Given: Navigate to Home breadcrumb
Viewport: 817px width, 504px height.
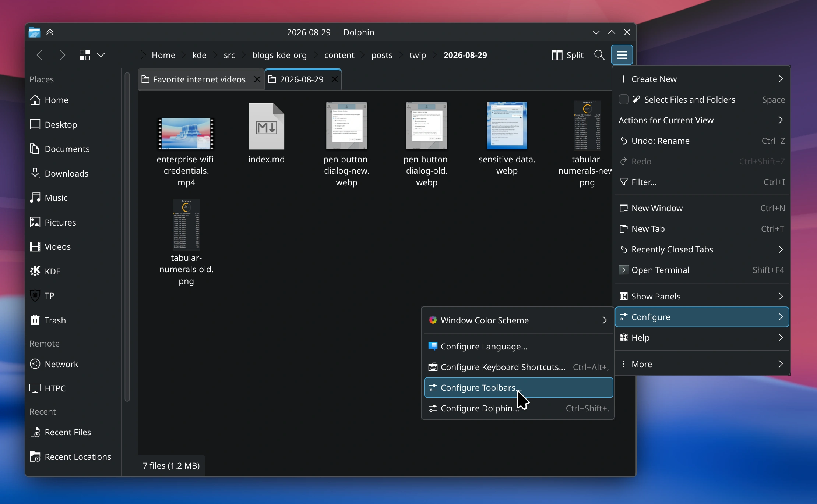Looking at the screenshot, I should pos(163,55).
